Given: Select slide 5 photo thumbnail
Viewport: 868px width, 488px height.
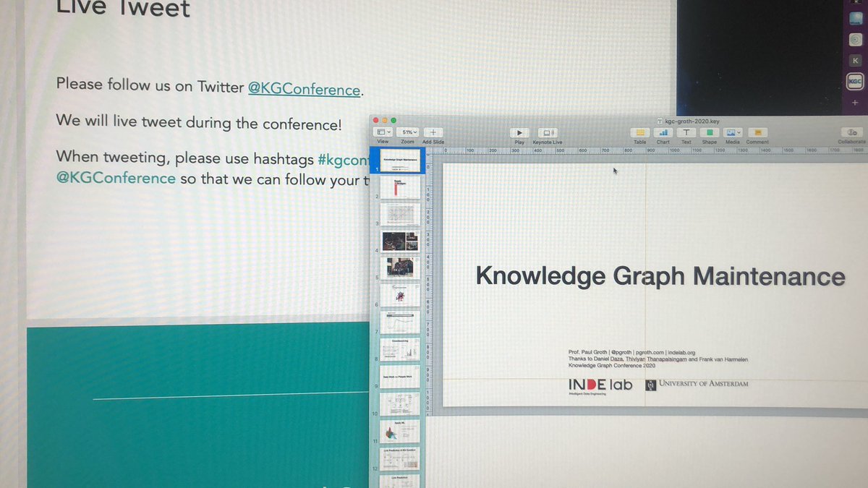Looking at the screenshot, I should click(400, 267).
